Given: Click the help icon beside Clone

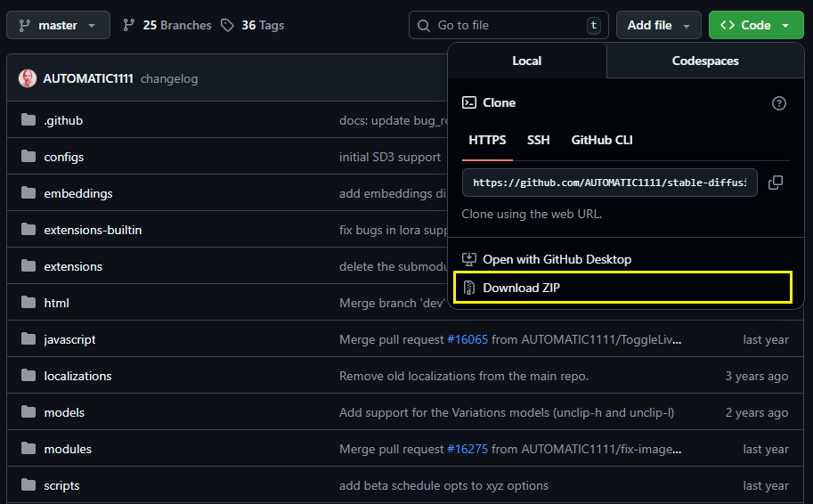Looking at the screenshot, I should [779, 103].
